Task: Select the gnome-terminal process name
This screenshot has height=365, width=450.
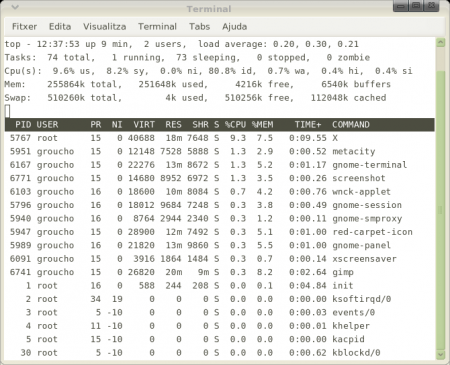Action: 369,165
